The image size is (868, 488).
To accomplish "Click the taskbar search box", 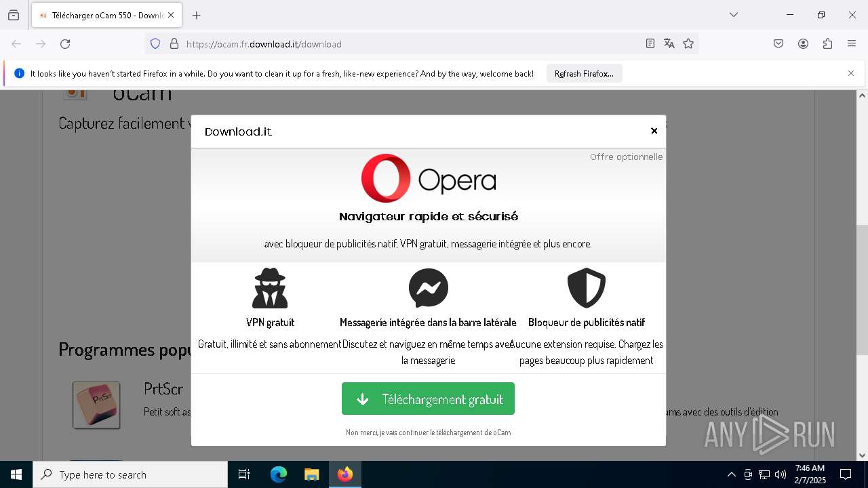I will 130,474.
